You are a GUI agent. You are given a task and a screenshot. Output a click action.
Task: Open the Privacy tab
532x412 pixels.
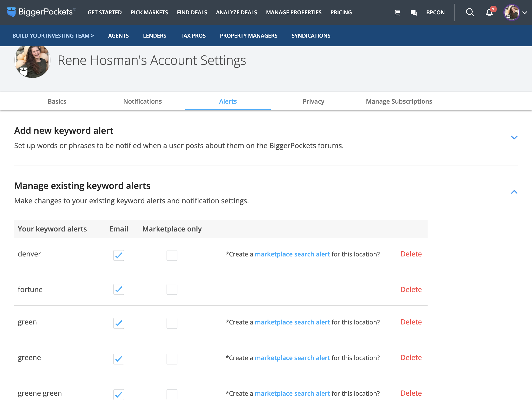click(x=314, y=101)
